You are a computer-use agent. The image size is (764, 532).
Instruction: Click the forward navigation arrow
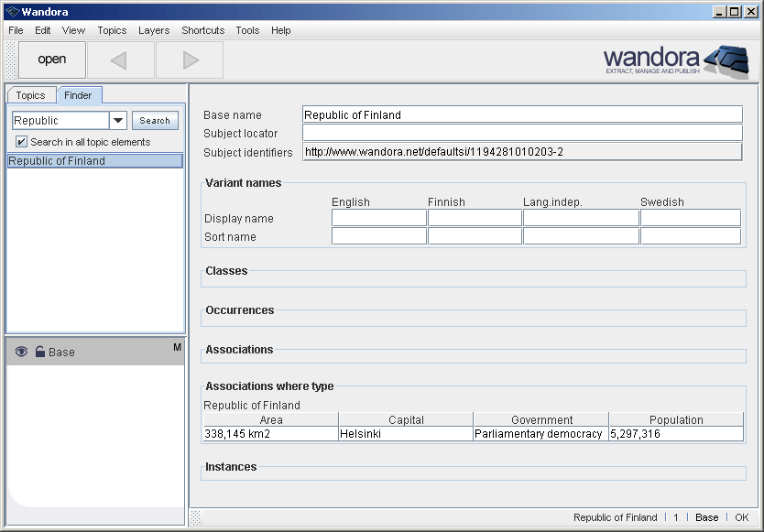(189, 60)
